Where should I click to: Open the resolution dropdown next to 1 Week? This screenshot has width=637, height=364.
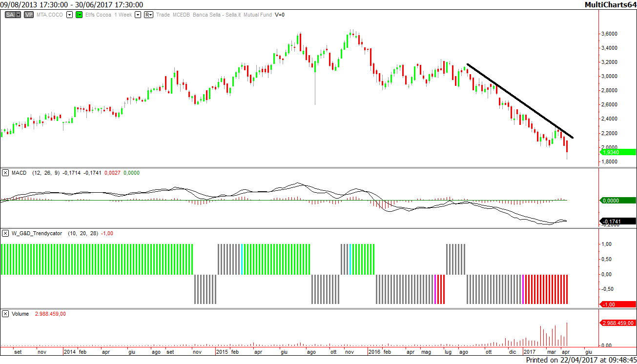(138, 15)
